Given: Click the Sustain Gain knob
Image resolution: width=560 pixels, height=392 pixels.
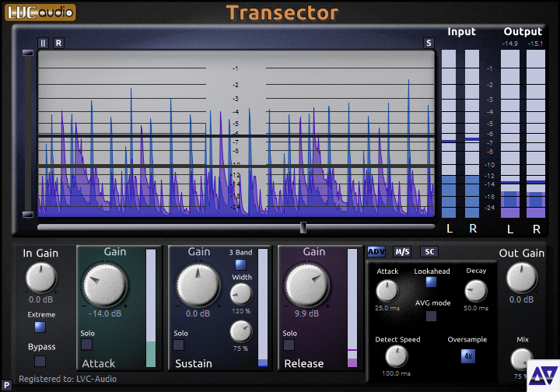Looking at the screenshot, I should [198, 285].
